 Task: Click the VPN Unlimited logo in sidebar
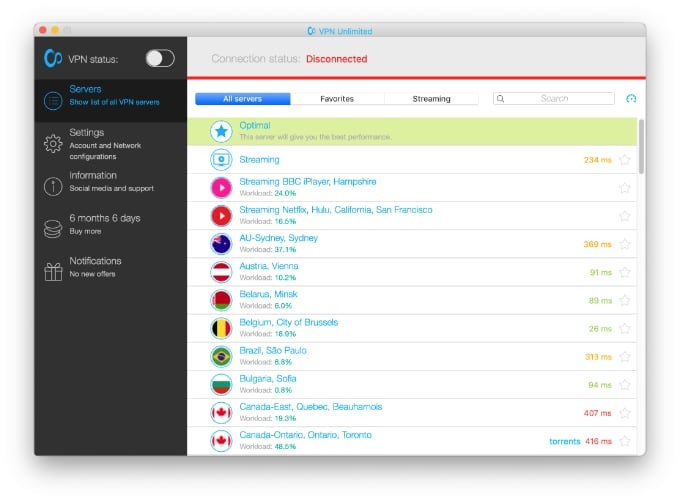pos(53,58)
